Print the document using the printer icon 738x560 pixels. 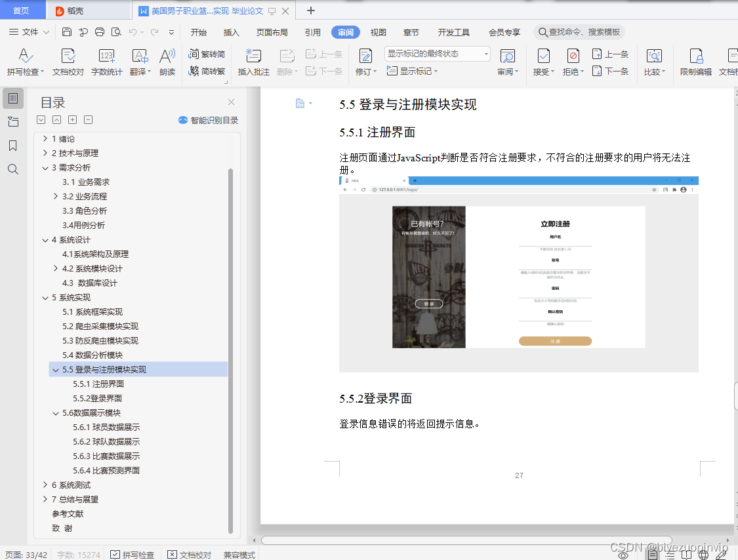[99, 32]
